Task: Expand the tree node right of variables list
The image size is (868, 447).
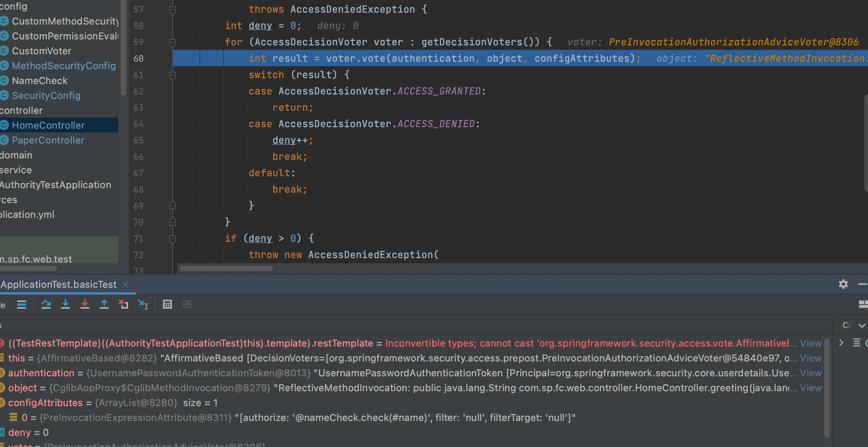Action: point(841,343)
